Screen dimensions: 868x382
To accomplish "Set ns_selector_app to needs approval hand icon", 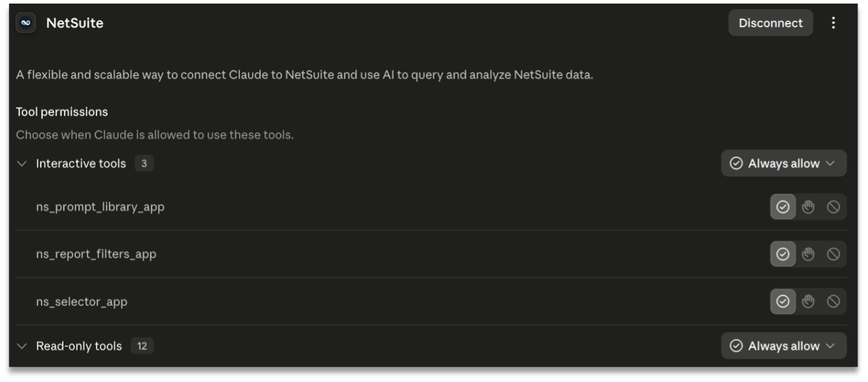I will 808,301.
